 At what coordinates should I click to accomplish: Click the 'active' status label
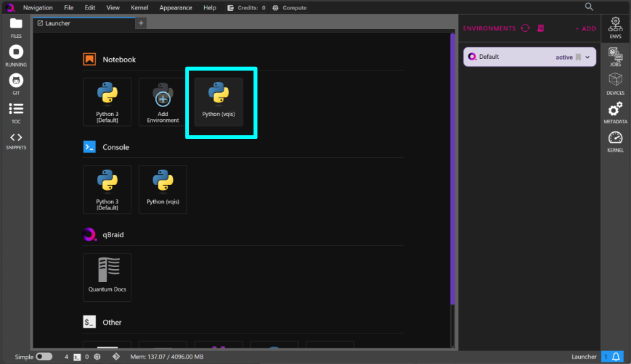[x=564, y=57]
